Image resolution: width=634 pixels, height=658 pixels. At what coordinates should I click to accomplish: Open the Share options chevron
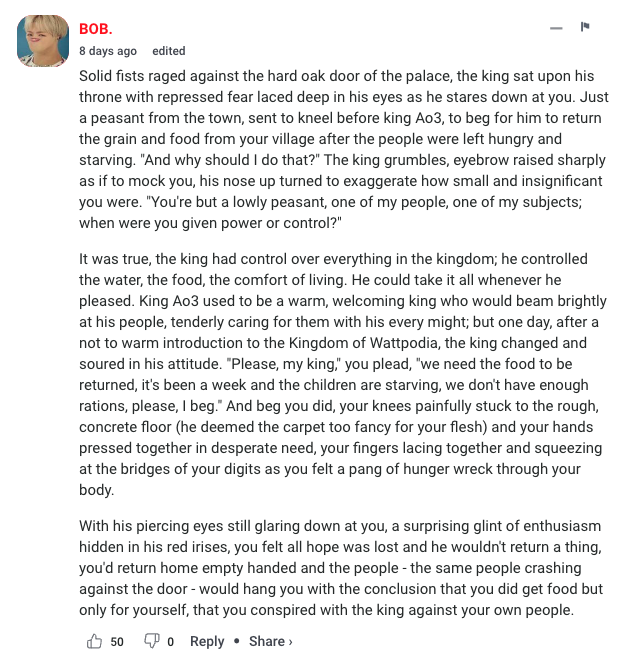pos(290,642)
